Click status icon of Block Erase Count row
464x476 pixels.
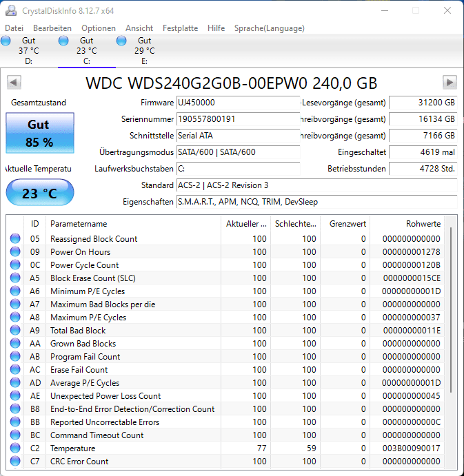pos(15,278)
